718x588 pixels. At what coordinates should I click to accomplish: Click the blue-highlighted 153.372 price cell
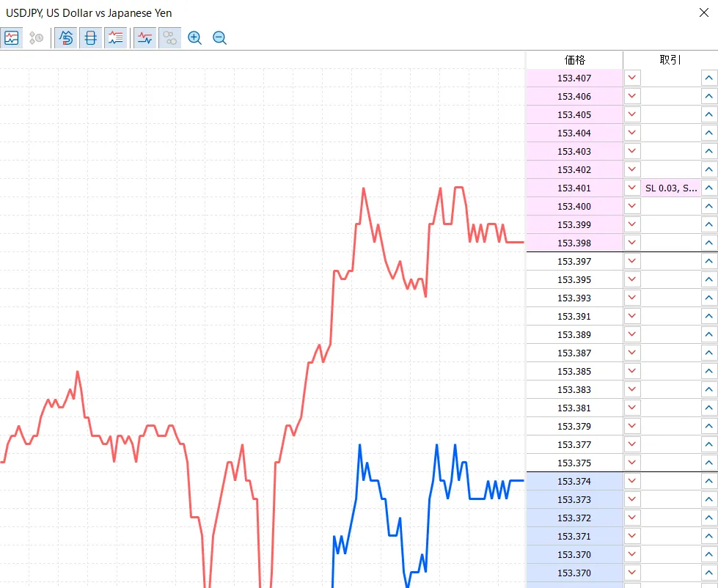click(x=574, y=518)
